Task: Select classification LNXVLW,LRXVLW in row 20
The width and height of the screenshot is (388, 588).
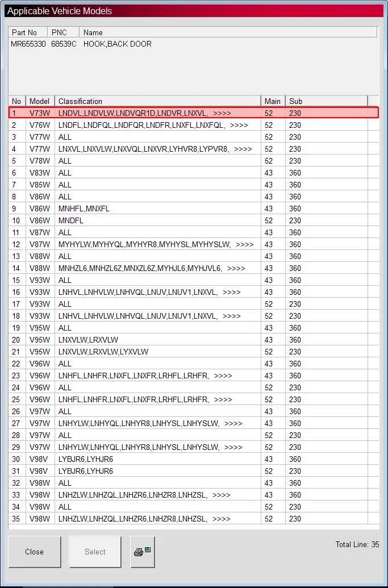Action: pos(88,340)
